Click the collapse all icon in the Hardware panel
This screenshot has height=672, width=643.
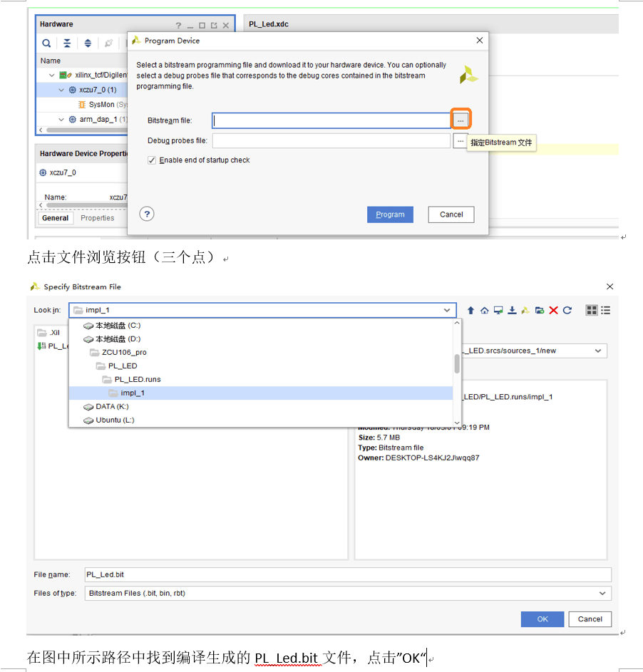pos(67,43)
